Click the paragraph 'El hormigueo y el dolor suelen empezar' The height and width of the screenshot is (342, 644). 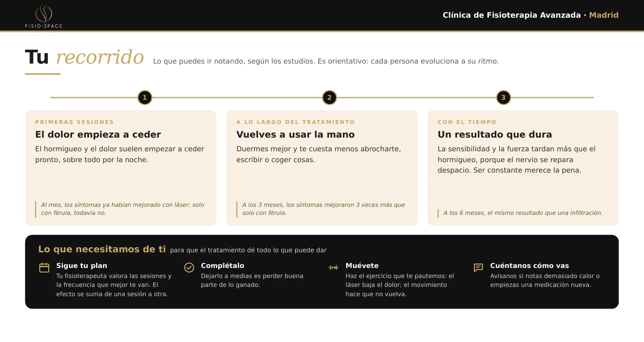pyautogui.click(x=120, y=154)
